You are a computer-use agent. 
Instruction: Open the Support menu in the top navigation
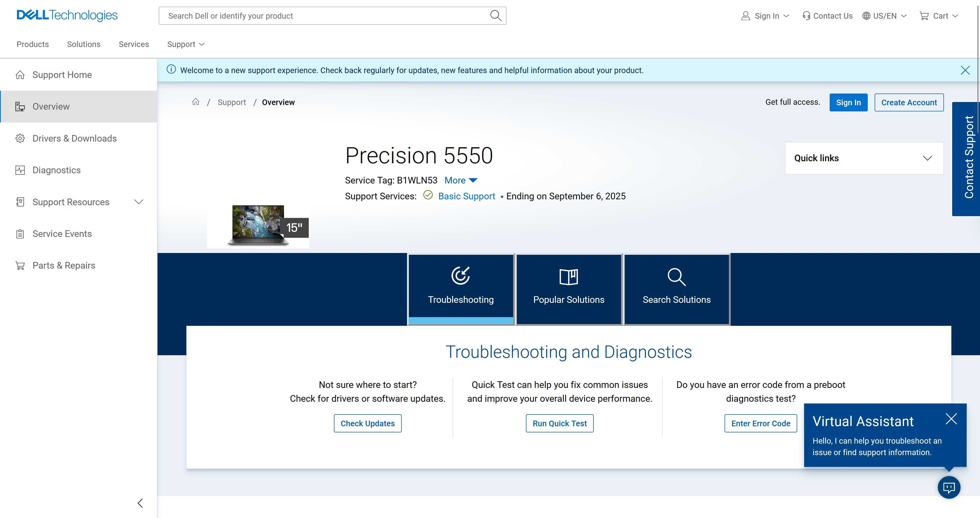tap(186, 44)
